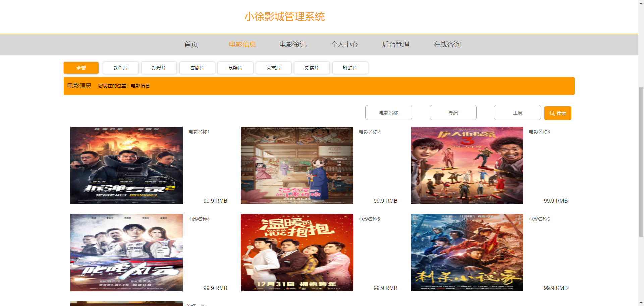This screenshot has width=644, height=306.
Task: Click 您现在的位置：电影信息 breadcrumb text
Action: click(124, 86)
